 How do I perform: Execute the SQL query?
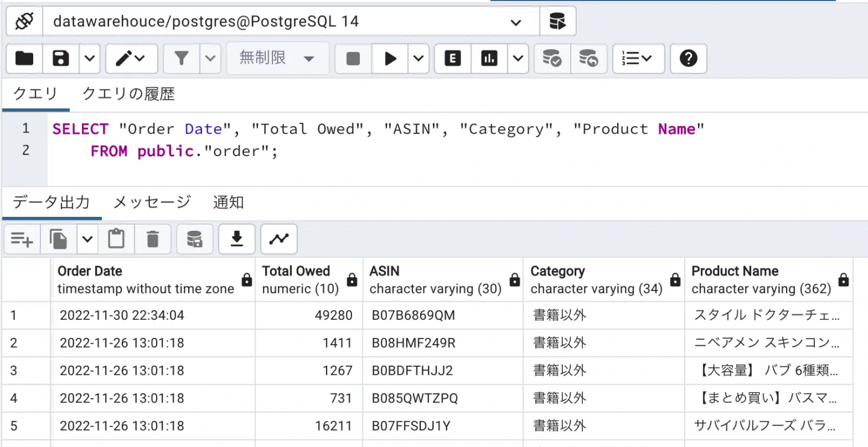click(x=389, y=58)
